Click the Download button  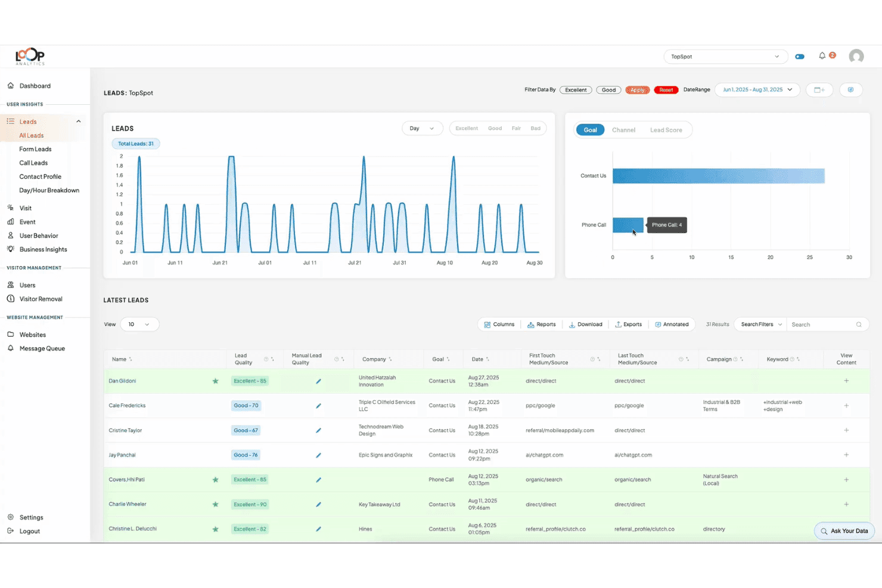[x=586, y=325]
